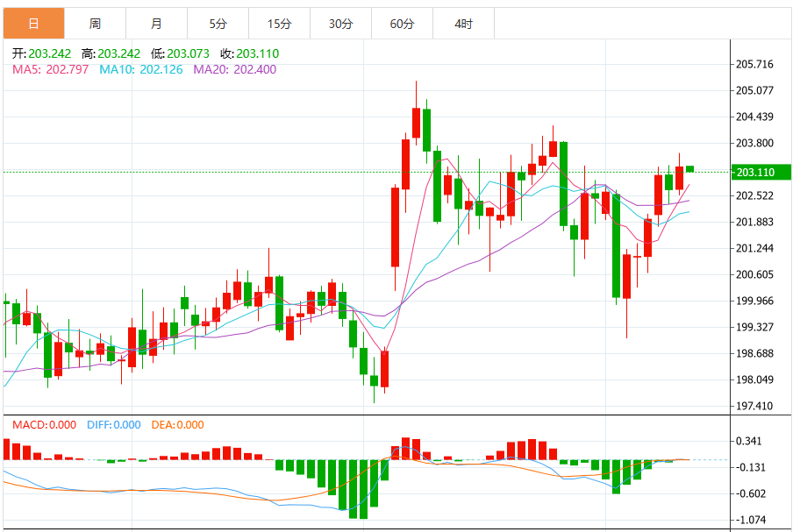
Task: Click the 收:203.110 closing price text
Action: click(x=249, y=53)
